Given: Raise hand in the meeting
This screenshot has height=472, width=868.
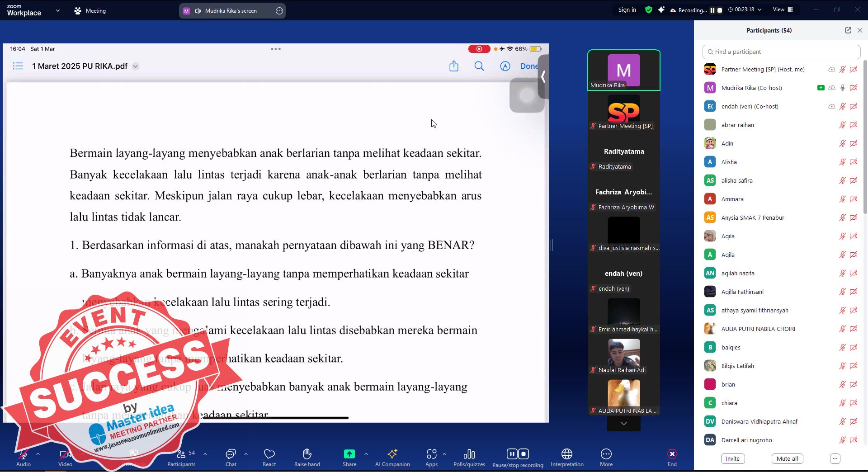Looking at the screenshot, I should pyautogui.click(x=307, y=454).
